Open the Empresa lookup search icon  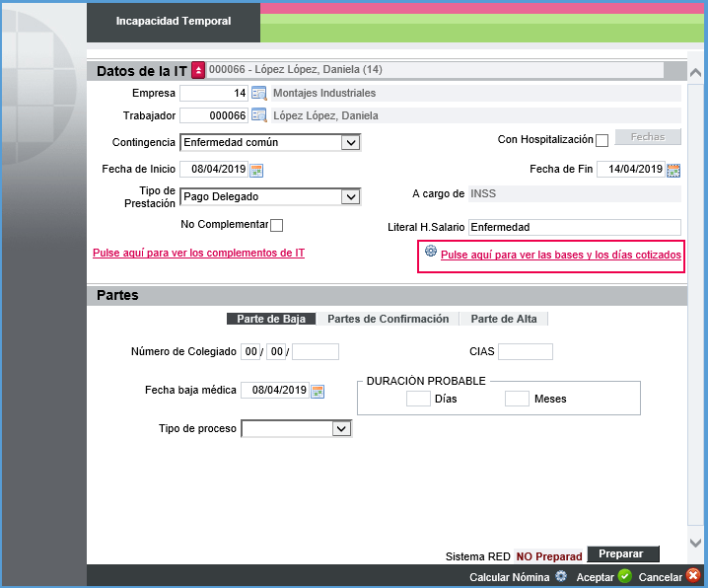click(x=258, y=93)
